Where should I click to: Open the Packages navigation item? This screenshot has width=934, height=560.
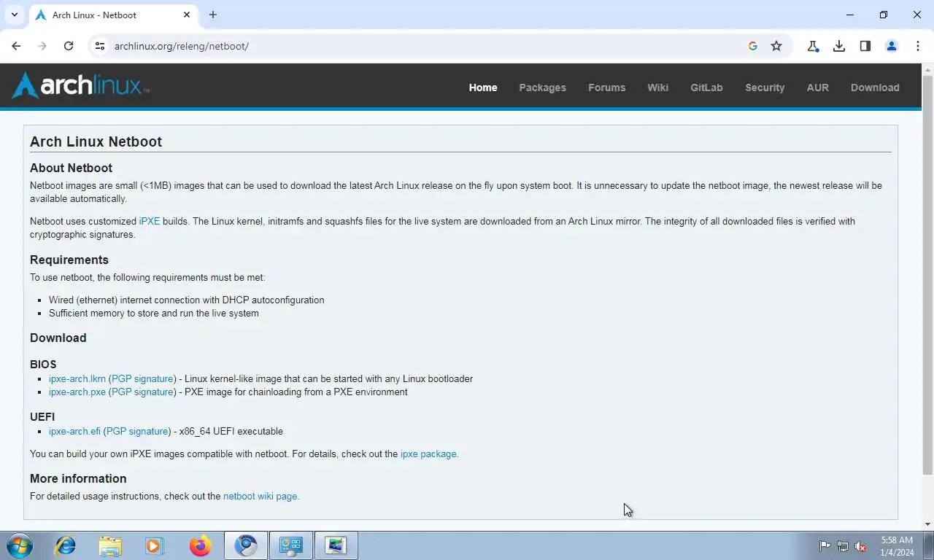click(x=542, y=87)
